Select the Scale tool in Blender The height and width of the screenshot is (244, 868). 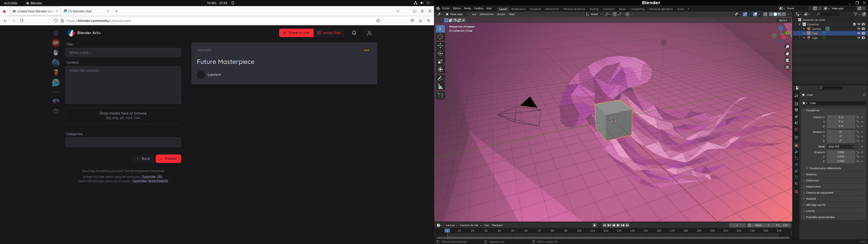pyautogui.click(x=440, y=62)
